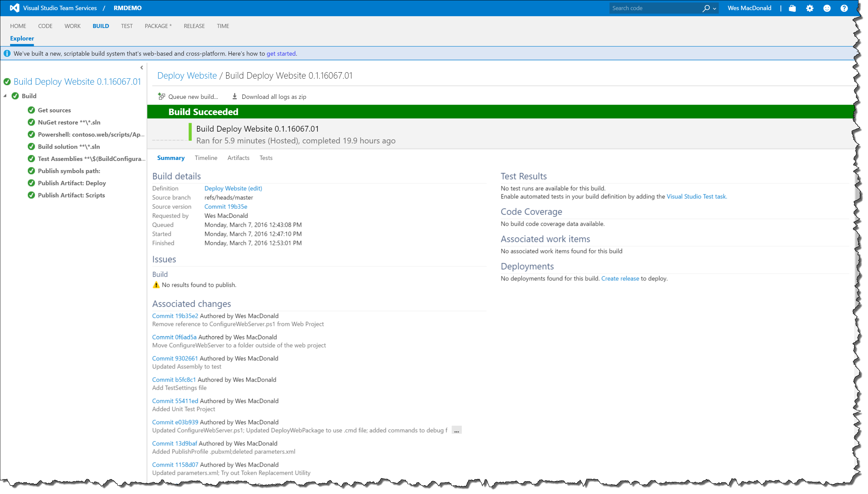This screenshot has height=494, width=868.
Task: Click the Queue new build icon
Action: tap(162, 97)
